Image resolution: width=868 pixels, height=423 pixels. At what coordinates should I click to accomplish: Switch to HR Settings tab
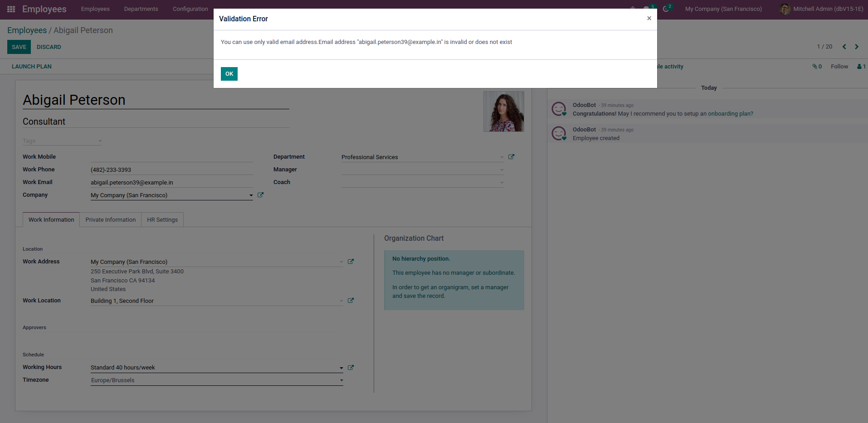coord(162,220)
